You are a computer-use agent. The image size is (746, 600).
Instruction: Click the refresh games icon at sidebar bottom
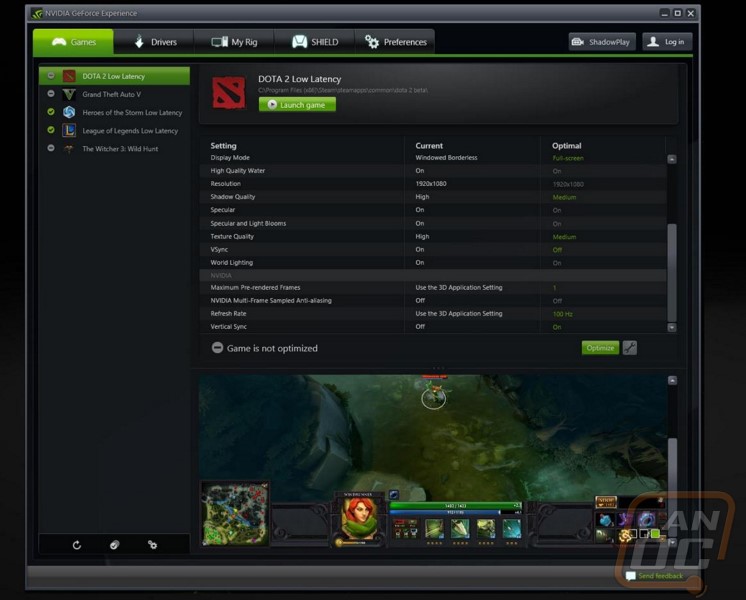click(x=77, y=545)
